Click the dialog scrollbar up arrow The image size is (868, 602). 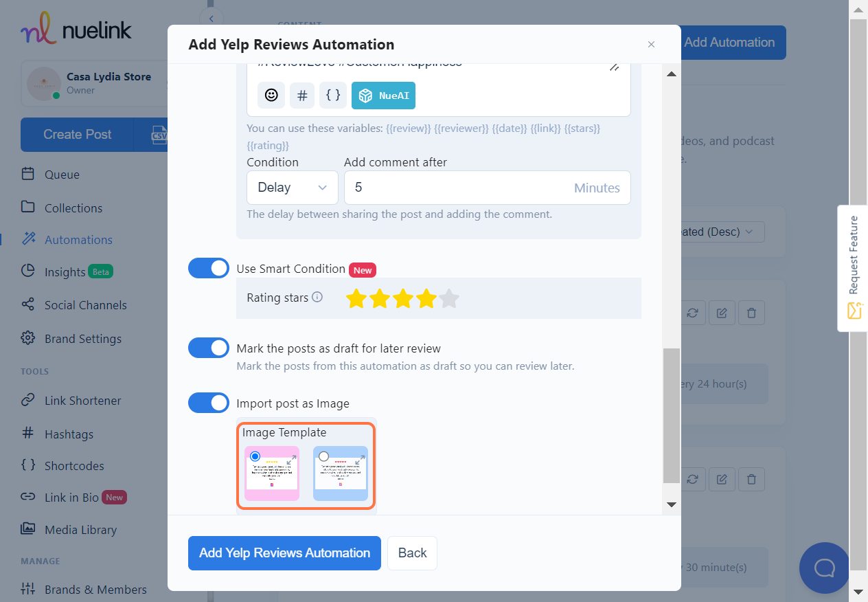click(x=672, y=74)
